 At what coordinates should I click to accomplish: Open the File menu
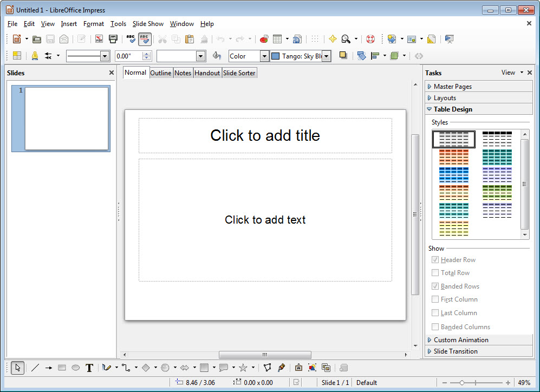(12, 24)
